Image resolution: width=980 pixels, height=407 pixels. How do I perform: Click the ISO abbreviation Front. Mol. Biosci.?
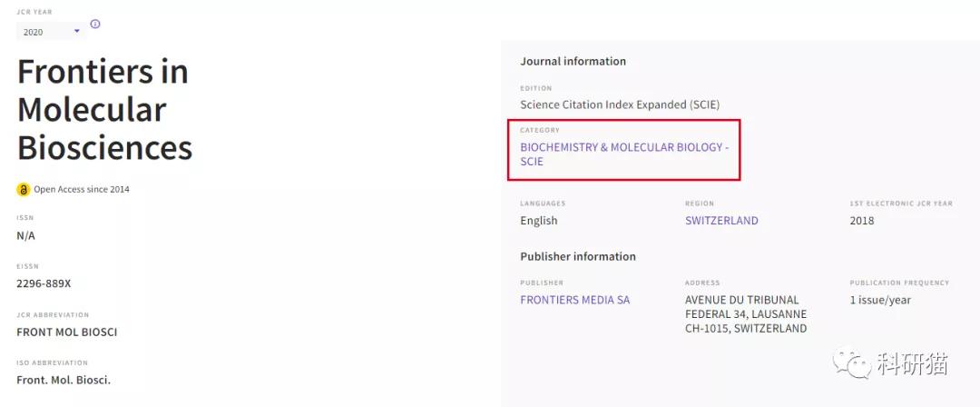click(x=64, y=380)
